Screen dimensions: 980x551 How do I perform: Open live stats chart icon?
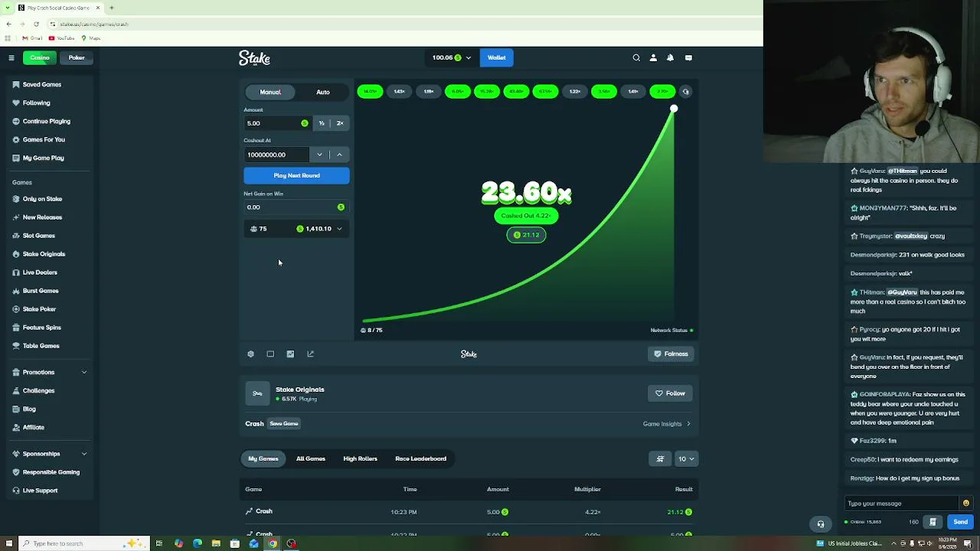tap(290, 354)
